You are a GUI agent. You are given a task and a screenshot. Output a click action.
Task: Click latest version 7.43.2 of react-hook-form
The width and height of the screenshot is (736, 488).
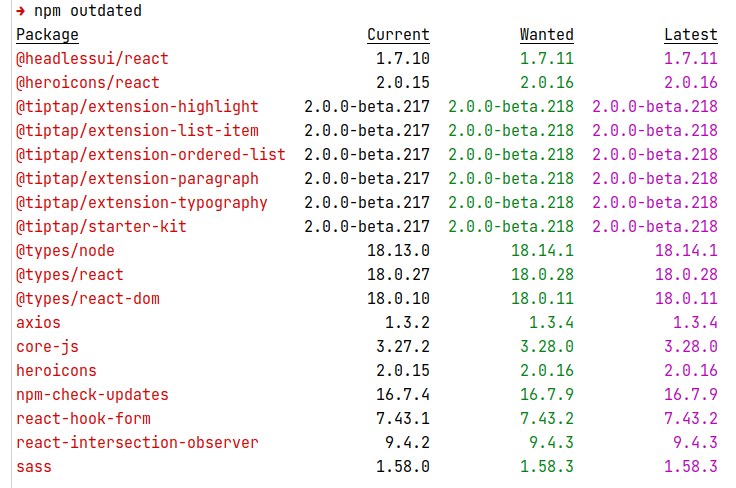click(x=691, y=419)
